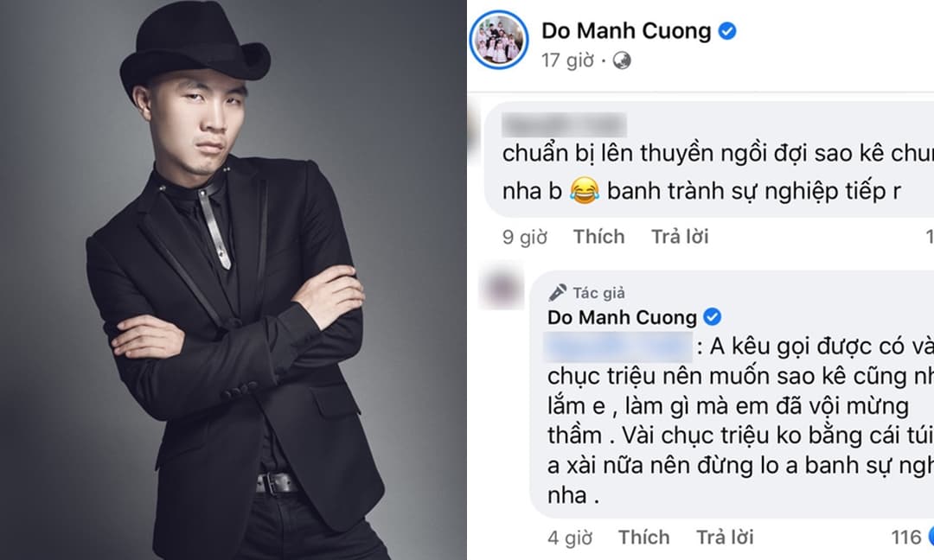This screenshot has width=934, height=560.
Task: Click the 17 giờ post timestamp
Action: click(567, 60)
